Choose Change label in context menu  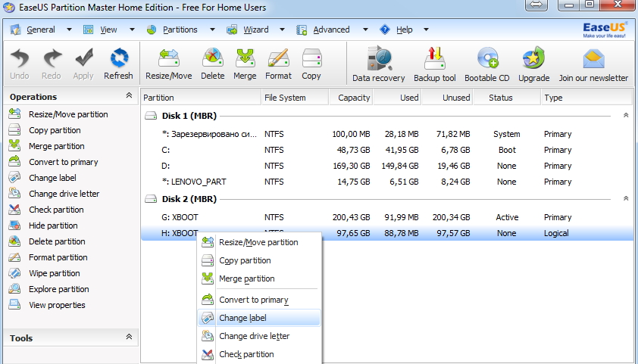[x=259, y=318]
